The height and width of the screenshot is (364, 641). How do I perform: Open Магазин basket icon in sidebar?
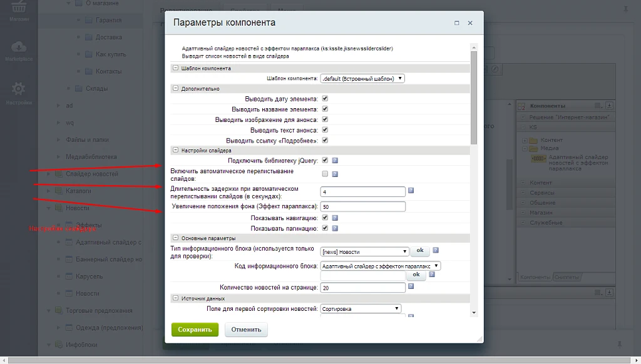pos(19,11)
